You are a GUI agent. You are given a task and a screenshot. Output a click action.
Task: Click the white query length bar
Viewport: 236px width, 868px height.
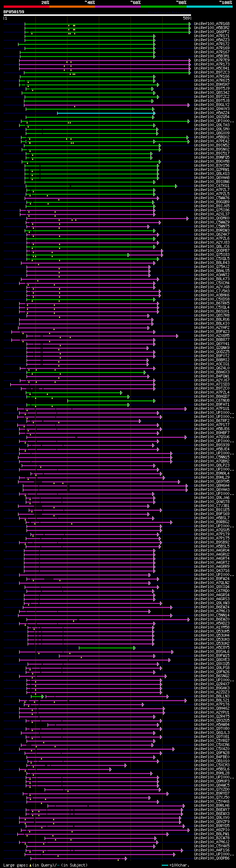pyautogui.click(x=97, y=15)
